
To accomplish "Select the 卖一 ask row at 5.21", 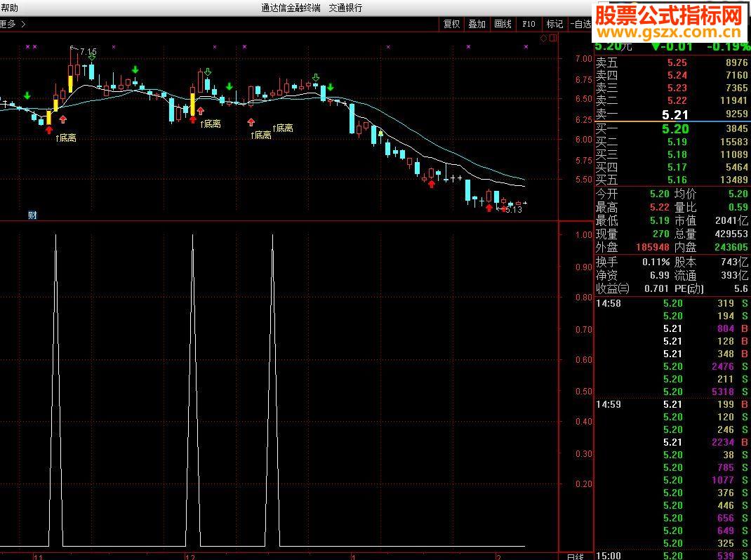I will pos(672,114).
